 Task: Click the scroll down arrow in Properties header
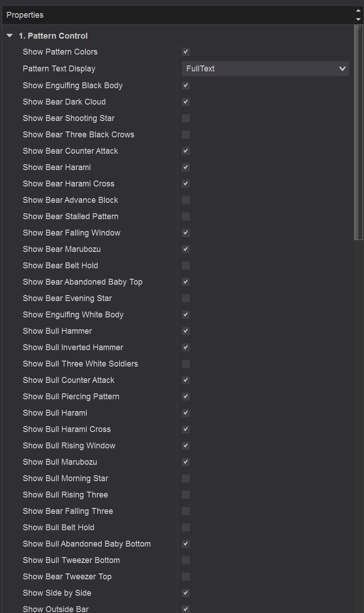pyautogui.click(x=358, y=19)
